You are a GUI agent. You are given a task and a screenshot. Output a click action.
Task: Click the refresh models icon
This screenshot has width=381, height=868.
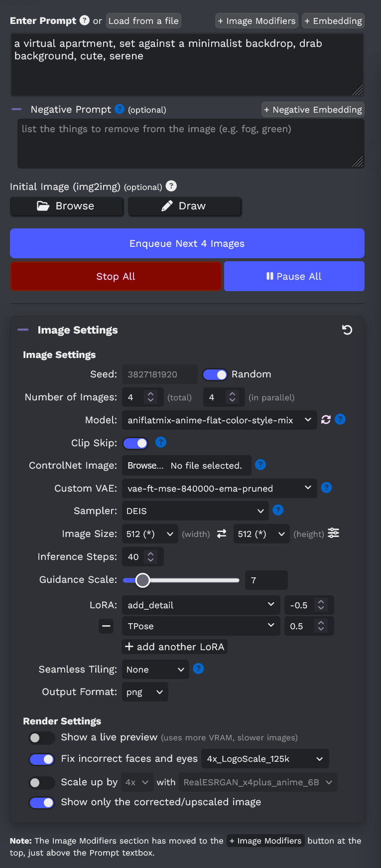click(326, 420)
